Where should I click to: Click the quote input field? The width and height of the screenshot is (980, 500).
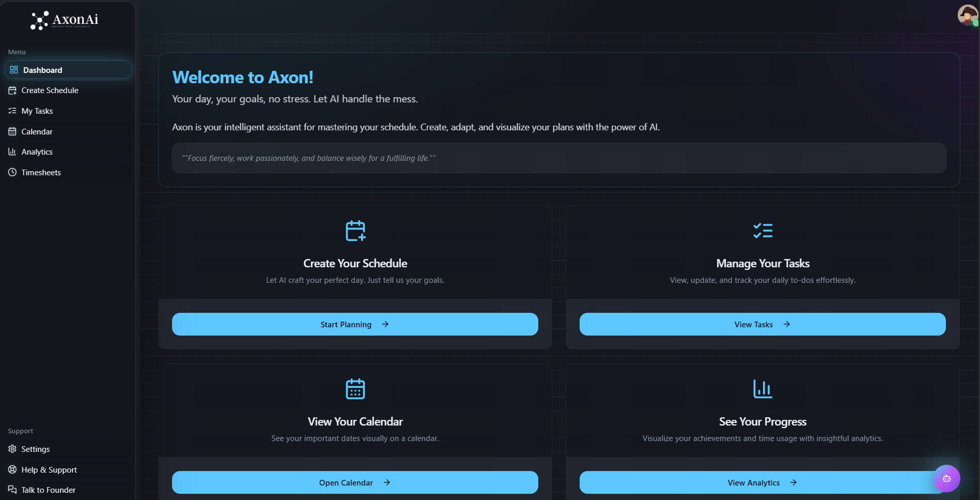click(x=558, y=158)
